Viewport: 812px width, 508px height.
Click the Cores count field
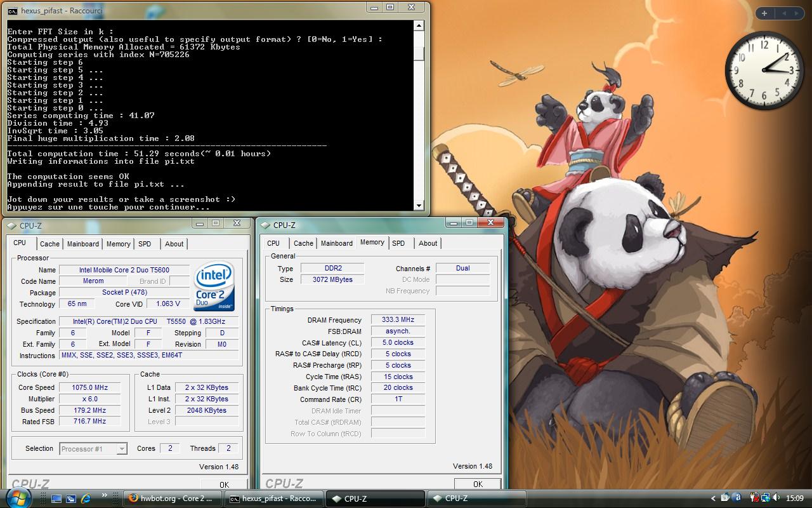[x=169, y=448]
